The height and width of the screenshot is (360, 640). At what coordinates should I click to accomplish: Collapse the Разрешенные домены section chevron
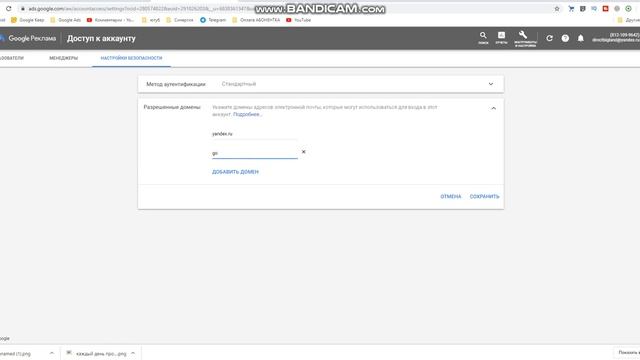493,108
